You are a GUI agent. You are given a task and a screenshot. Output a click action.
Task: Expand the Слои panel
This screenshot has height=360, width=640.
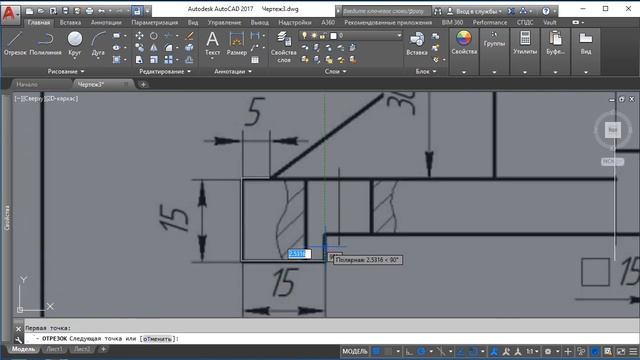pyautogui.click(x=336, y=71)
